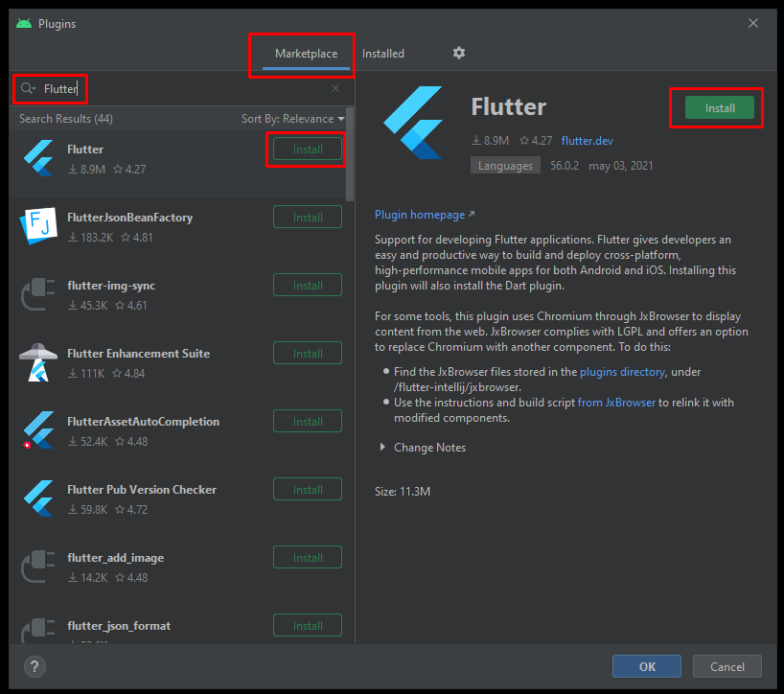
Task: Open the Sort By Relevance dropdown
Action: coord(293,119)
